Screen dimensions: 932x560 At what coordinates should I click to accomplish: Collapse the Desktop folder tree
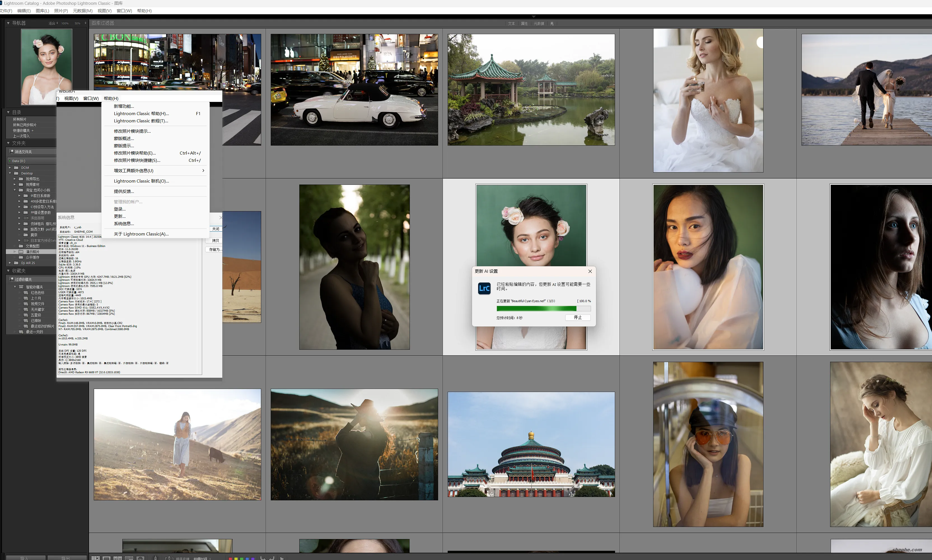(x=10, y=173)
